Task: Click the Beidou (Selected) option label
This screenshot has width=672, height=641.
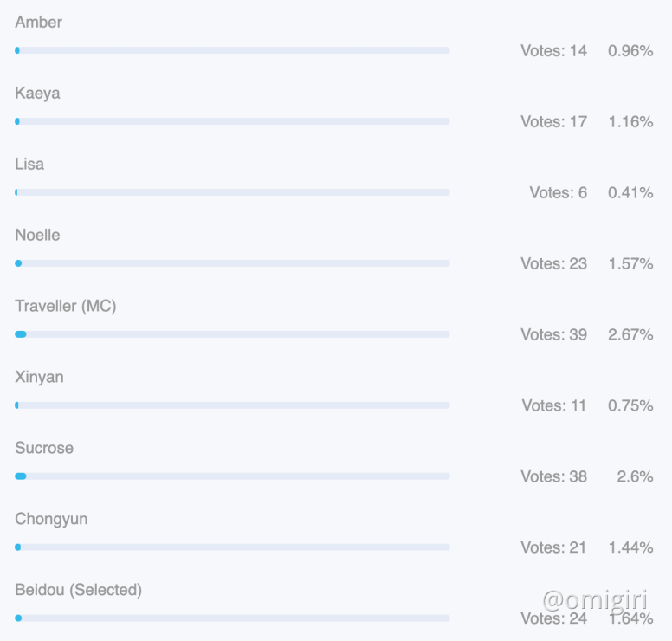Action: click(x=78, y=591)
